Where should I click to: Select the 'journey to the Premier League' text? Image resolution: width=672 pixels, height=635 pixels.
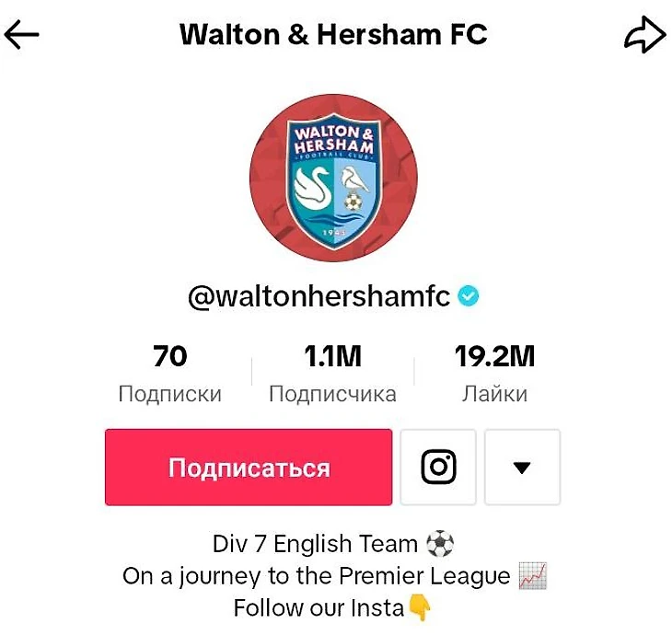(344, 576)
